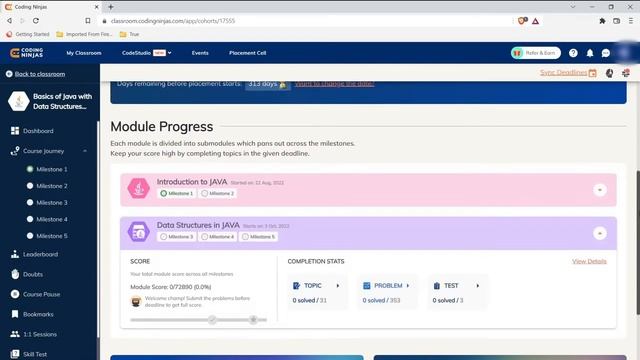The height and width of the screenshot is (360, 640).
Task: Click the Java course hexagon logo in sidebar
Action: click(19, 101)
